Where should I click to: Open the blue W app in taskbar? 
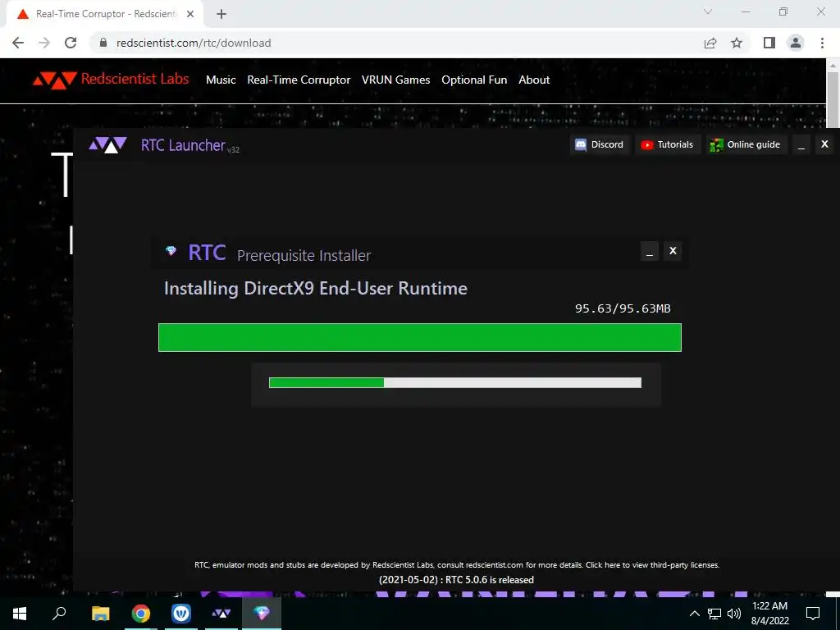click(x=181, y=614)
